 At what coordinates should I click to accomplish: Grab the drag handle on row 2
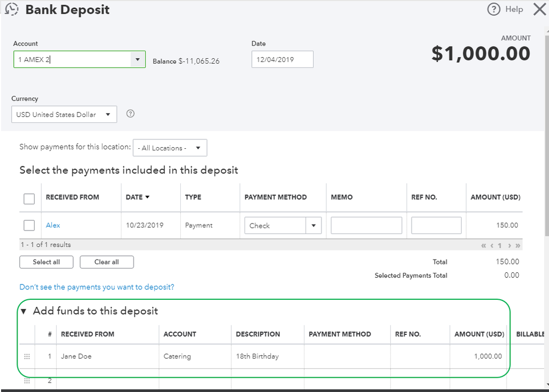pos(27,380)
